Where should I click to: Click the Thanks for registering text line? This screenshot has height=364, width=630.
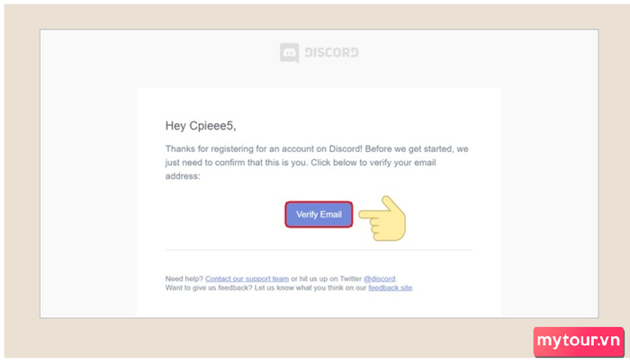click(270, 147)
